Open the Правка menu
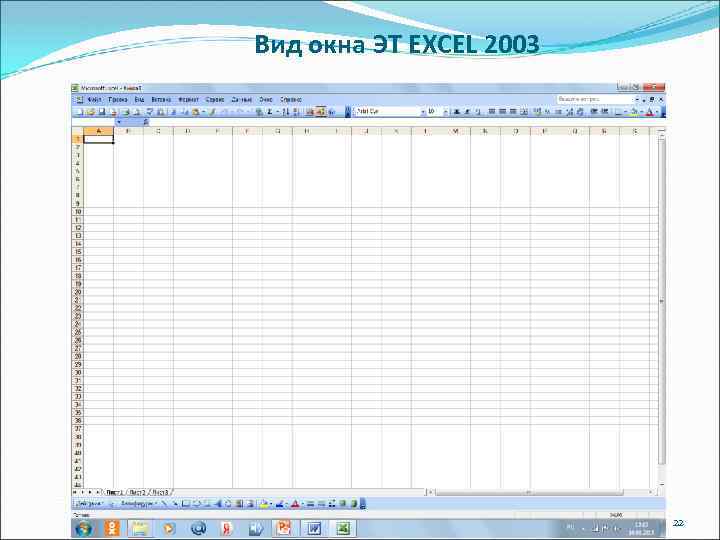This screenshot has height=540, width=720. tap(118, 99)
